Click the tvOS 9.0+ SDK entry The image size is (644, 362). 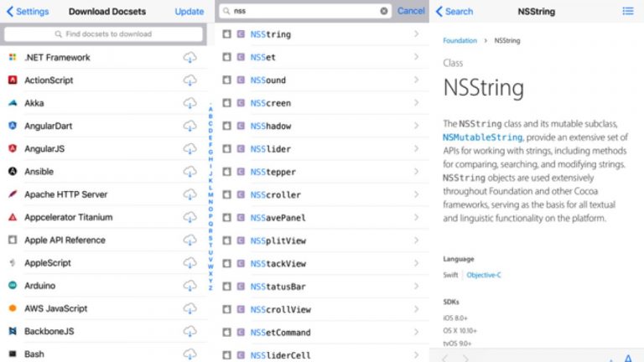[x=457, y=343]
